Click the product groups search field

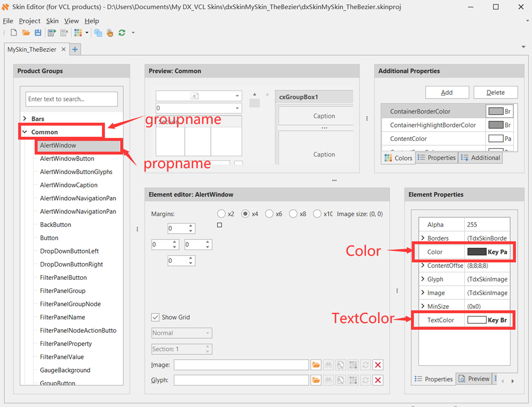point(72,99)
